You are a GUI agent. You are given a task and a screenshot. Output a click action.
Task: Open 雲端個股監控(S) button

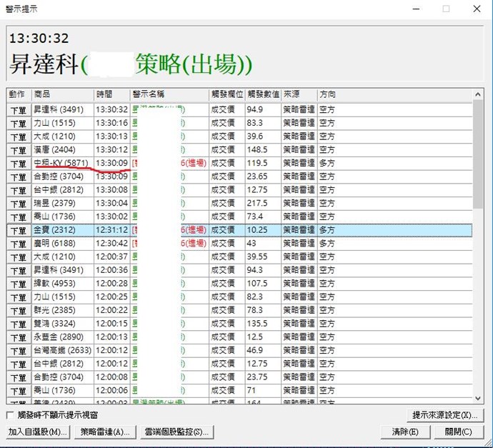(176, 432)
